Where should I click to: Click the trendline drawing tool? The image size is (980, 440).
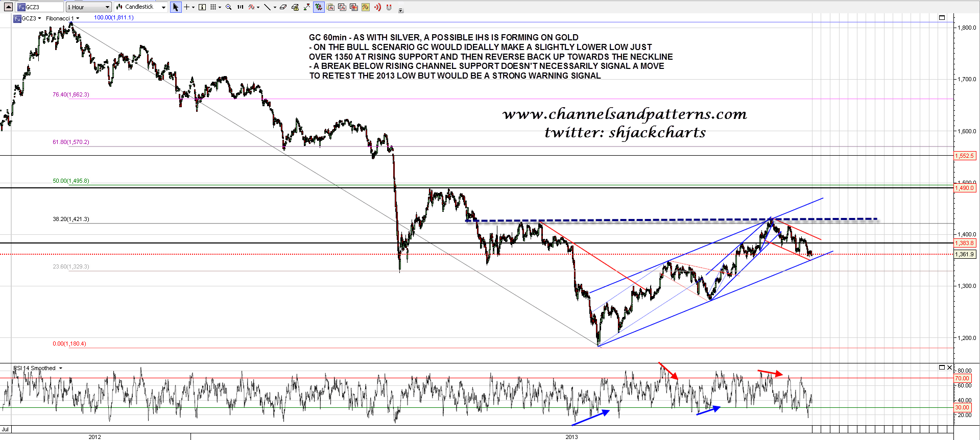pyautogui.click(x=267, y=7)
